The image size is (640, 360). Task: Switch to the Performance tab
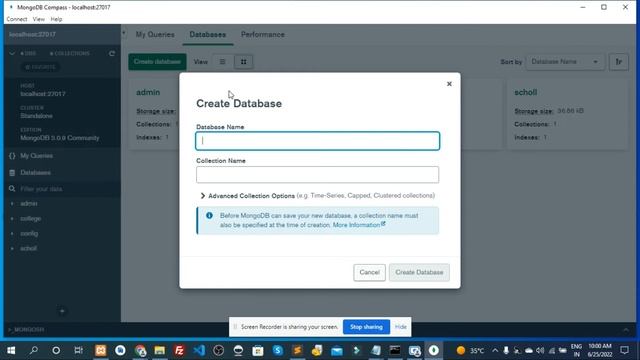(263, 35)
